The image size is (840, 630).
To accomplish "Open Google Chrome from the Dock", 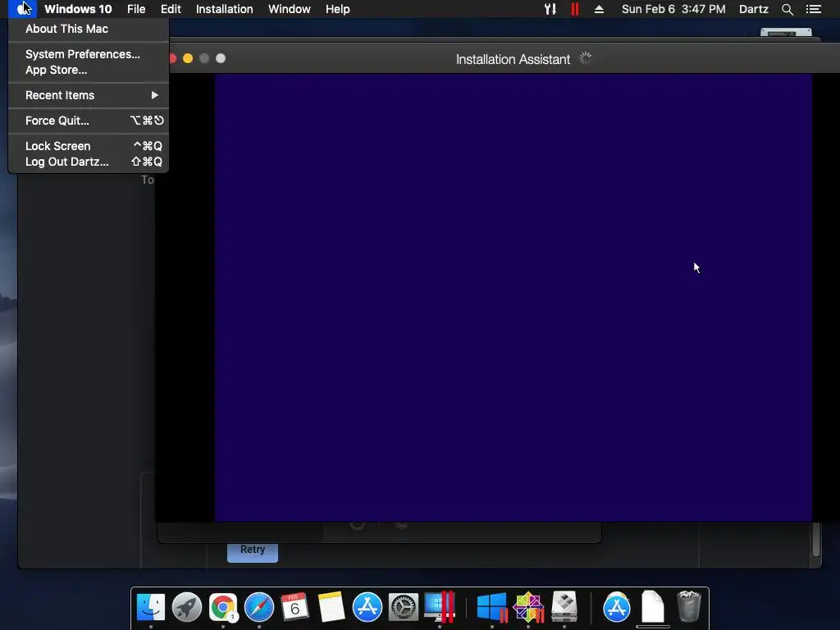I will click(x=223, y=607).
